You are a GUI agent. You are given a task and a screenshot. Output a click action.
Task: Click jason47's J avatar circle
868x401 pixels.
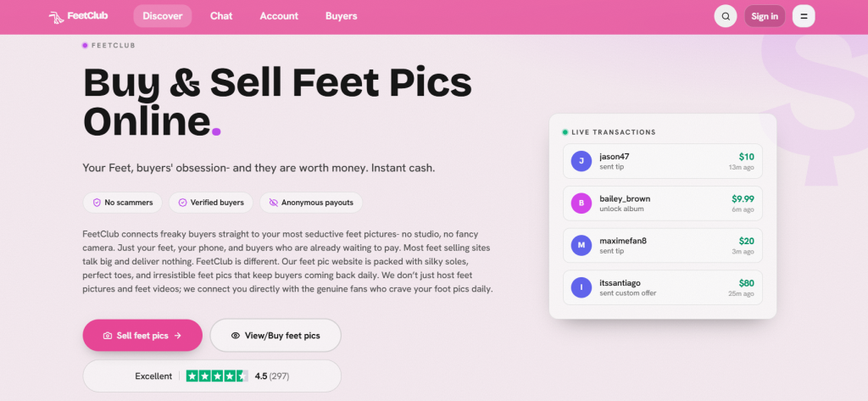click(581, 161)
